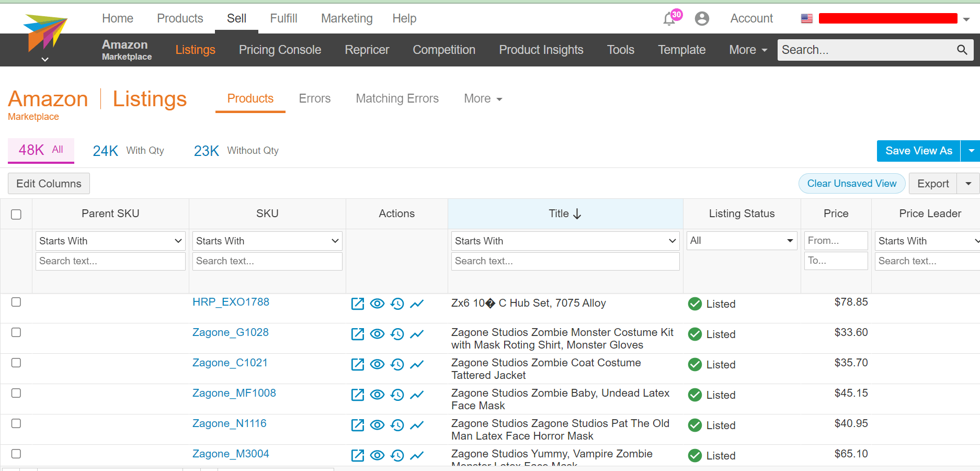Expand the chevron below the logo
The image size is (980, 471).
45,59
